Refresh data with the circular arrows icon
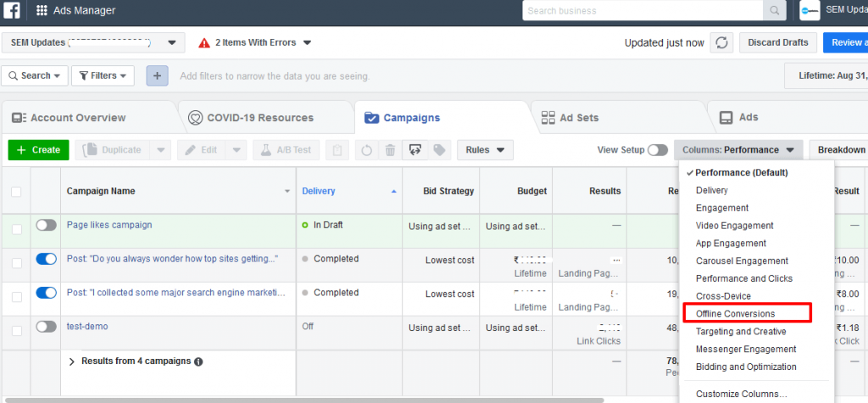 [x=722, y=42]
